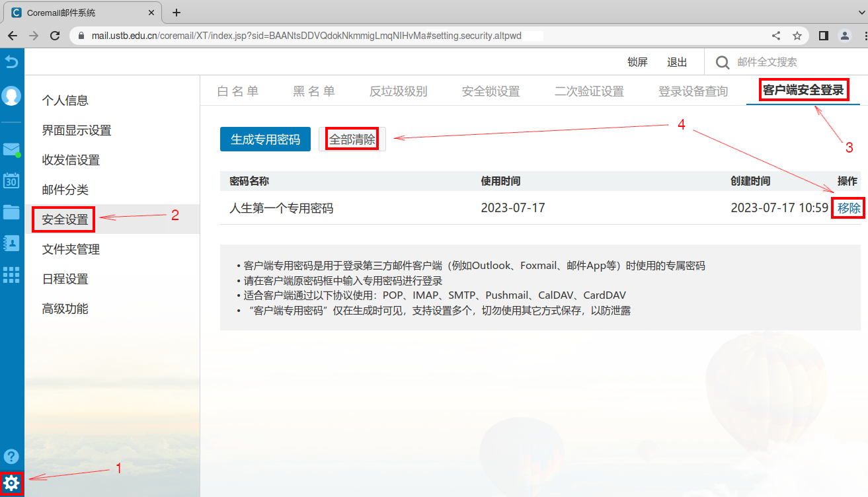Open the settings gear icon in sidebar
Screen dimensions: 868x497
point(13,484)
